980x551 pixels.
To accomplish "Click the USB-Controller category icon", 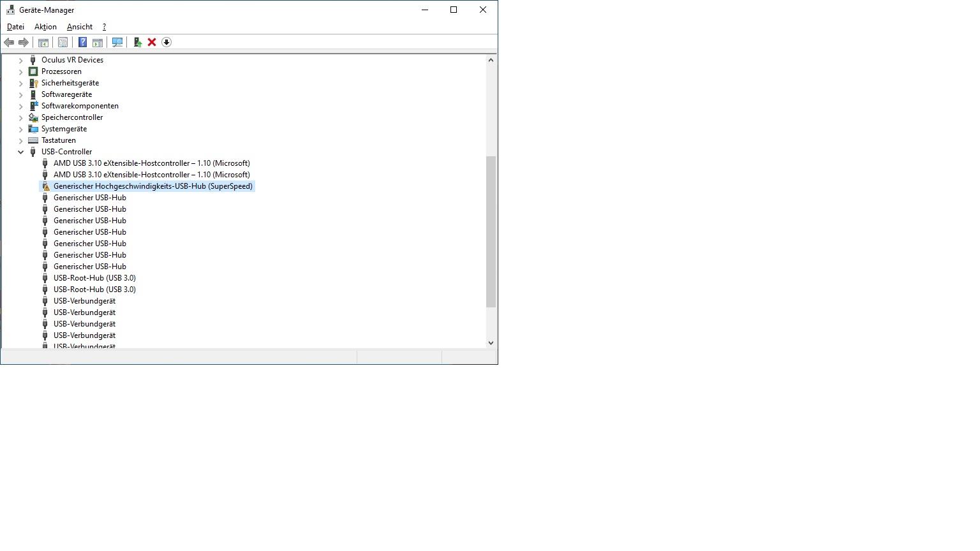I will (x=33, y=152).
